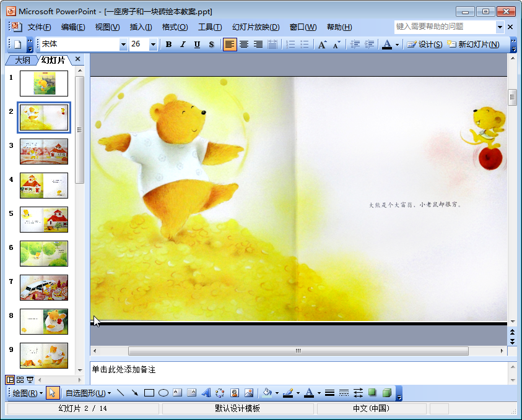Select the Line drawing tool
Viewport: 522px width, 420px height.
coord(121,393)
